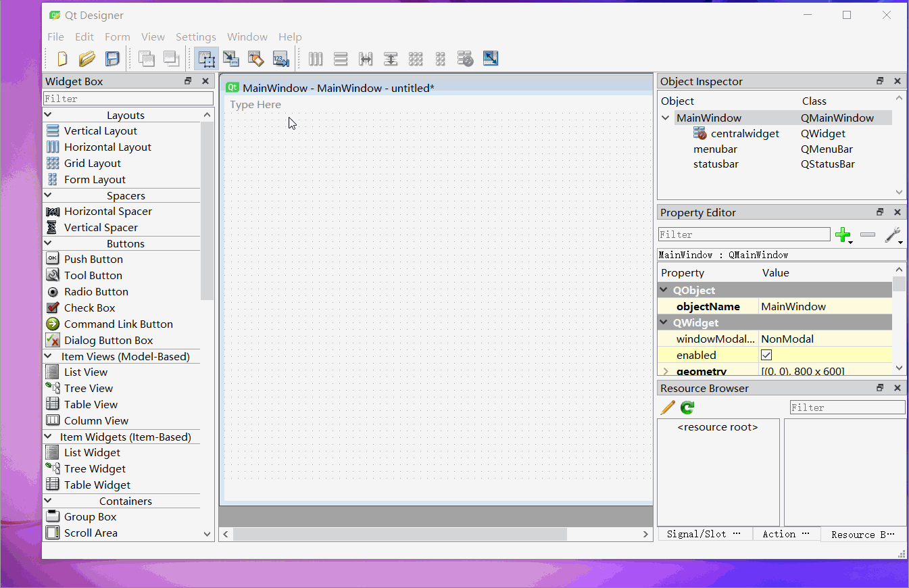Open the Edit menu
The width and height of the screenshot is (909, 588).
[x=84, y=36]
